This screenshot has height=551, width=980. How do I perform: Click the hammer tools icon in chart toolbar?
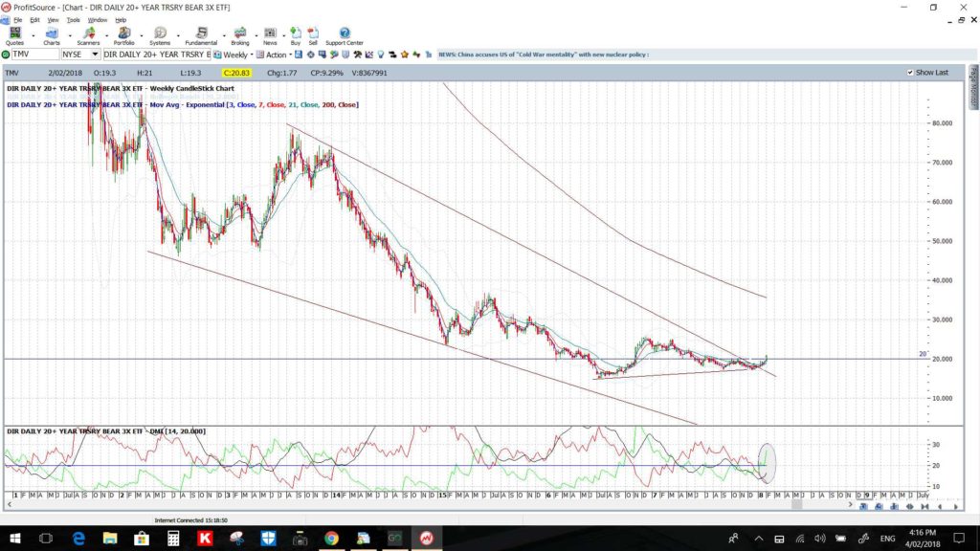pyautogui.click(x=358, y=55)
